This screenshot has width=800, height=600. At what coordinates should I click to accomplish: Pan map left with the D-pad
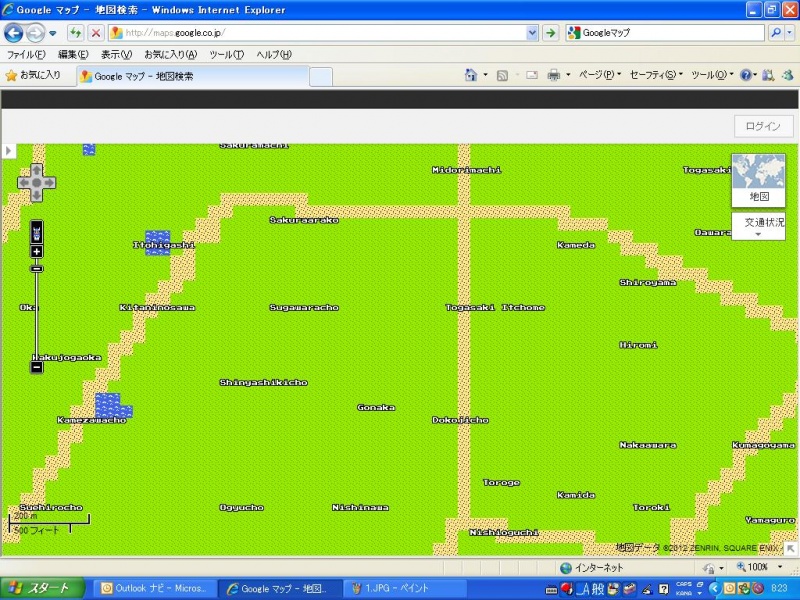coord(23,183)
